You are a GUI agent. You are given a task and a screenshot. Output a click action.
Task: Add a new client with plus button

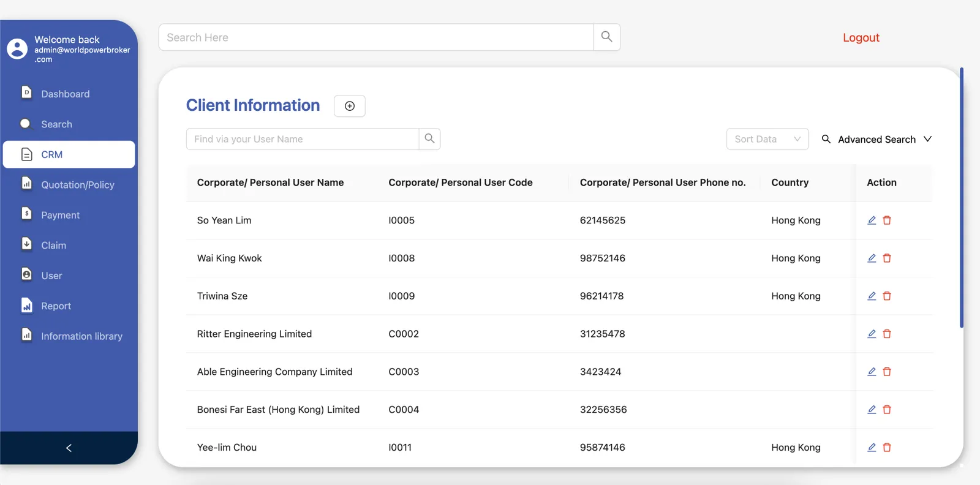[350, 106]
